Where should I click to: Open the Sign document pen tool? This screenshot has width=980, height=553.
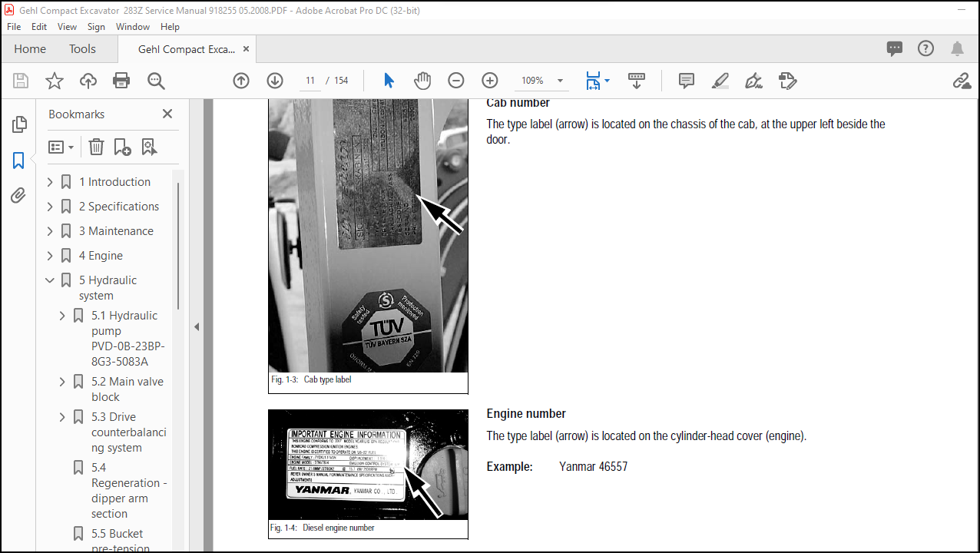753,81
